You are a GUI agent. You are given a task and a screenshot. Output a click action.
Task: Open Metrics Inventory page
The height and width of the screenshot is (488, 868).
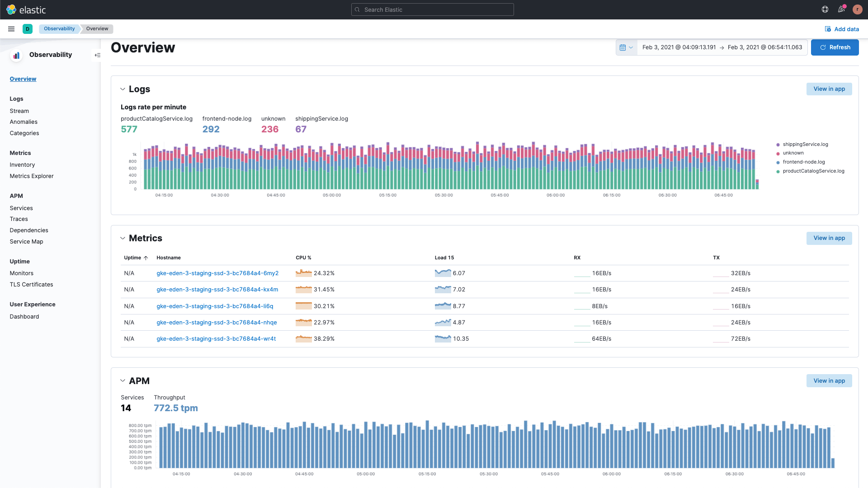(22, 165)
